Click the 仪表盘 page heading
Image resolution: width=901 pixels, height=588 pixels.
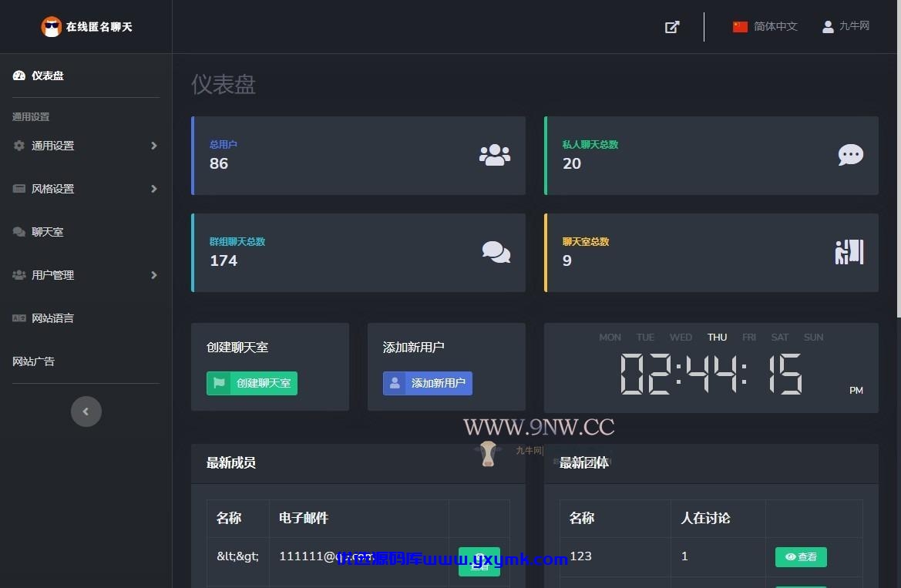tap(224, 85)
